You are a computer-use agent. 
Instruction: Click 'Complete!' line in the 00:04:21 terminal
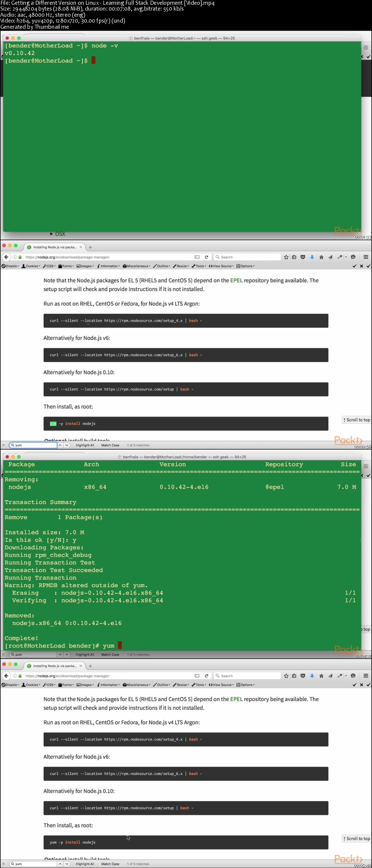click(x=21, y=638)
